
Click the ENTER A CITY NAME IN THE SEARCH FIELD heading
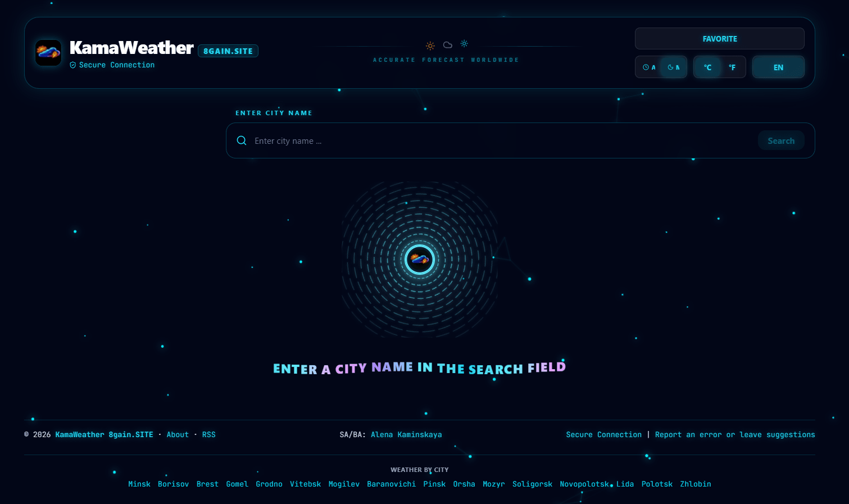click(x=419, y=368)
